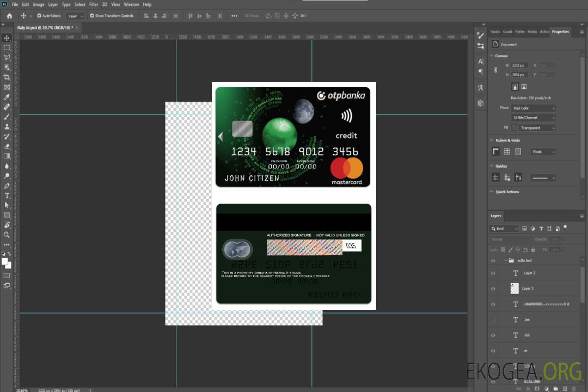Open the 3D panel cube icon
This screenshot has width=588, height=392.
point(480,103)
